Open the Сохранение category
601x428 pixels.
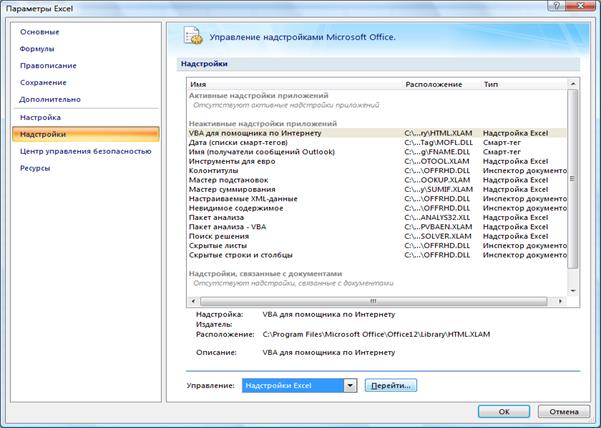click(x=43, y=82)
